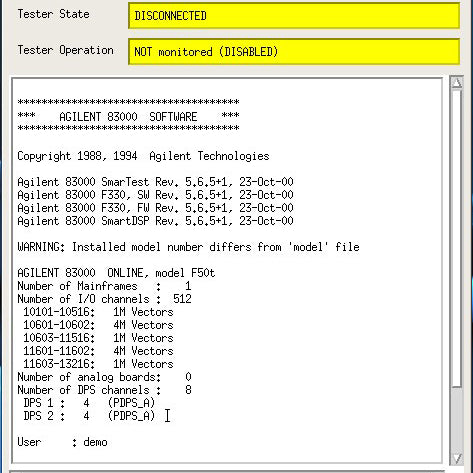Viewport: 473px width, 473px height.
Task: Click the 'Agilent 83000 SmarTest Rev. 5.6.5+1' line
Action: pyautogui.click(x=155, y=182)
